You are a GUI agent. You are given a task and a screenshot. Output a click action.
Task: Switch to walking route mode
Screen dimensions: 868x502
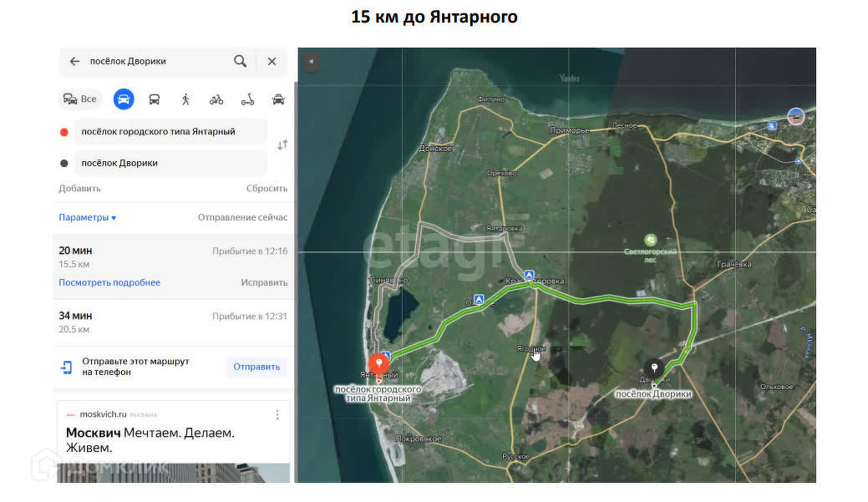(185, 99)
